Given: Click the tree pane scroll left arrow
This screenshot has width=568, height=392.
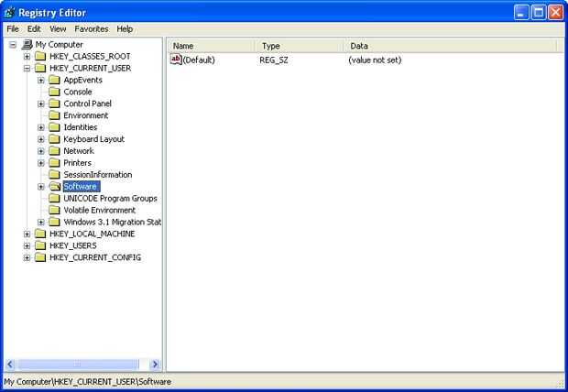Looking at the screenshot, I should tap(10, 365).
